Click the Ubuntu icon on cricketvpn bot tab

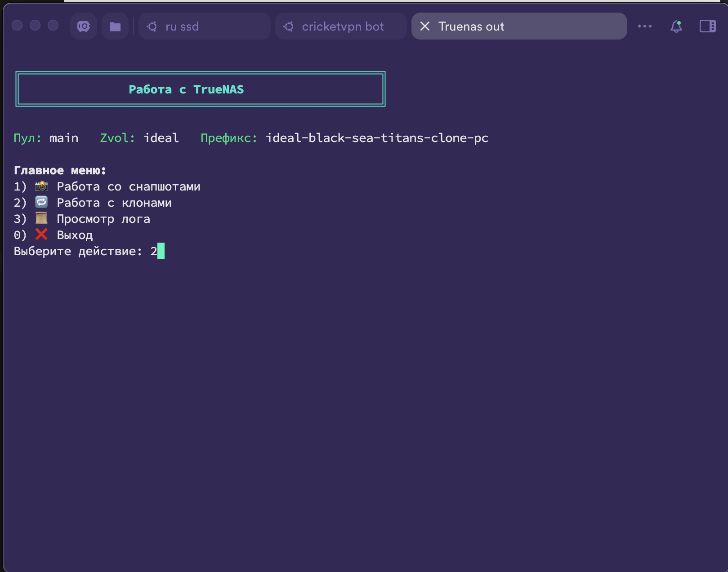(x=289, y=27)
